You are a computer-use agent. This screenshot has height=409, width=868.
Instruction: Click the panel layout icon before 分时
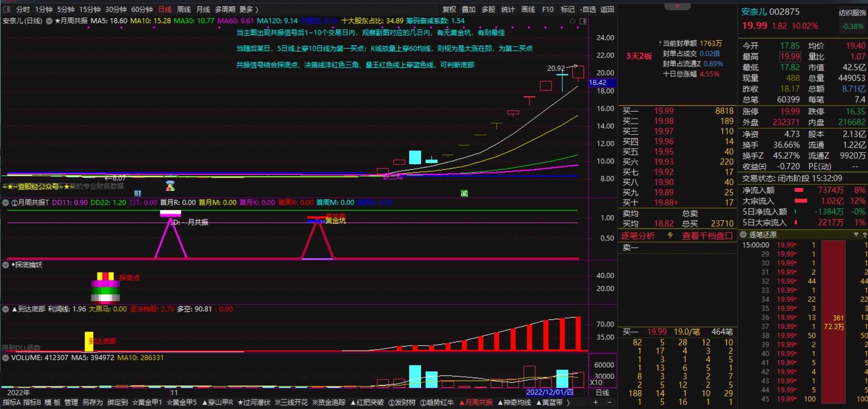(6, 9)
